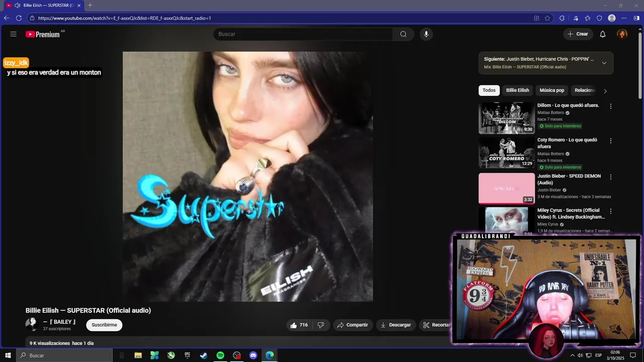644x362 pixels.
Task: Click the Compartir button
Action: [353, 325]
